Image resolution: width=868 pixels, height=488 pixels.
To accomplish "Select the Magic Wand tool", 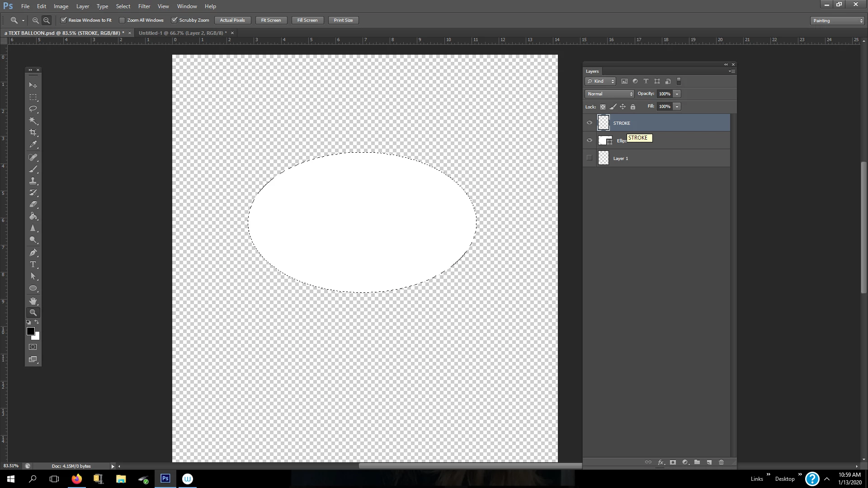I will [33, 121].
